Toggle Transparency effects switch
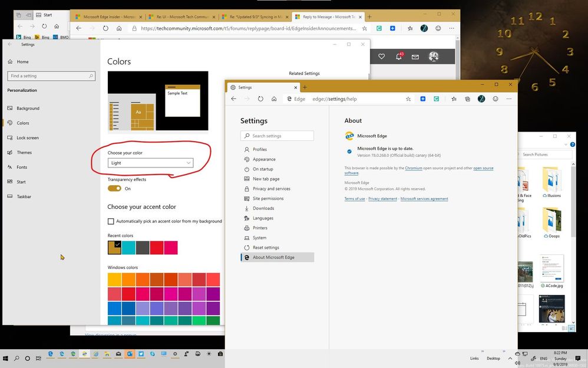The width and height of the screenshot is (588, 368). 114,189
